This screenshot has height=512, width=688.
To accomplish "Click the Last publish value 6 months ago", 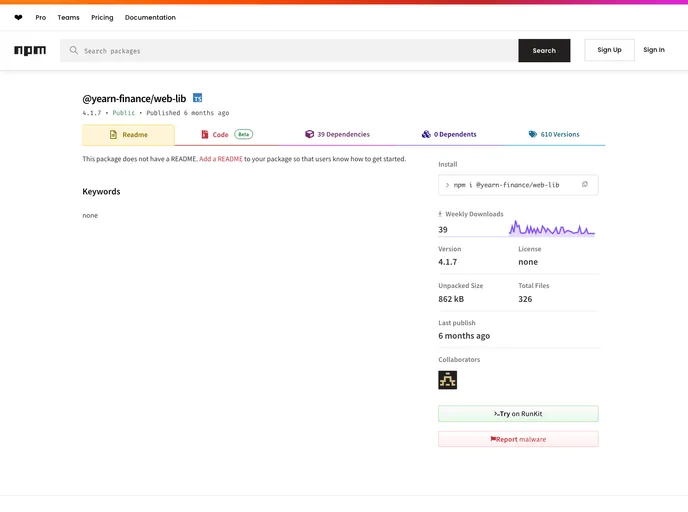I will (464, 336).
